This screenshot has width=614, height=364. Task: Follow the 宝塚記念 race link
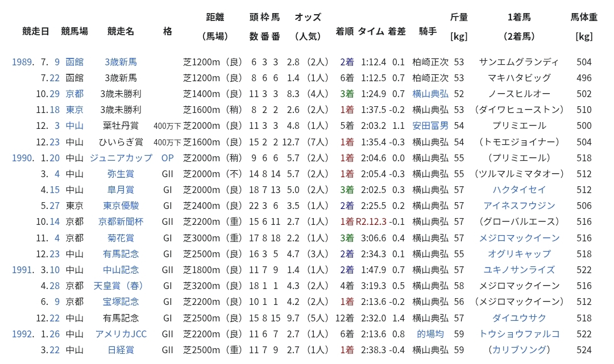pyautogui.click(x=121, y=302)
